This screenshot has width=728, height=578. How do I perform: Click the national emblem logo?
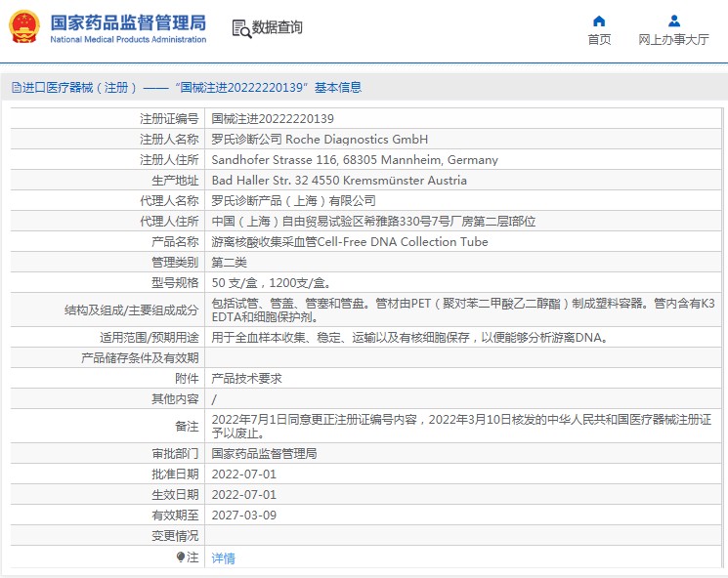click(24, 27)
